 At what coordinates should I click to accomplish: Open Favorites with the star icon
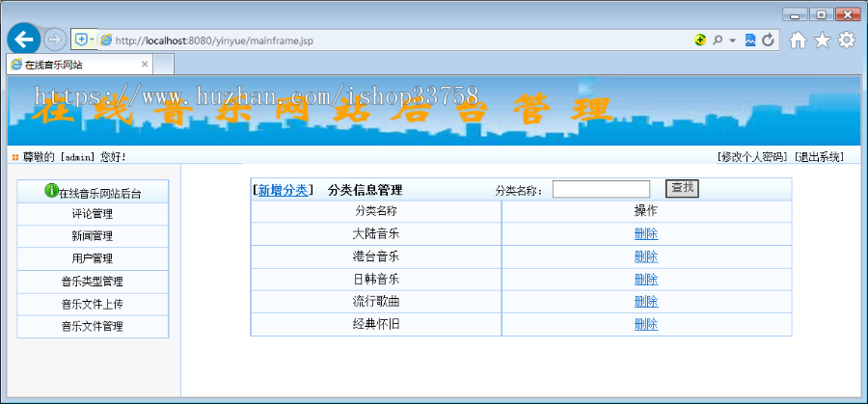click(823, 40)
